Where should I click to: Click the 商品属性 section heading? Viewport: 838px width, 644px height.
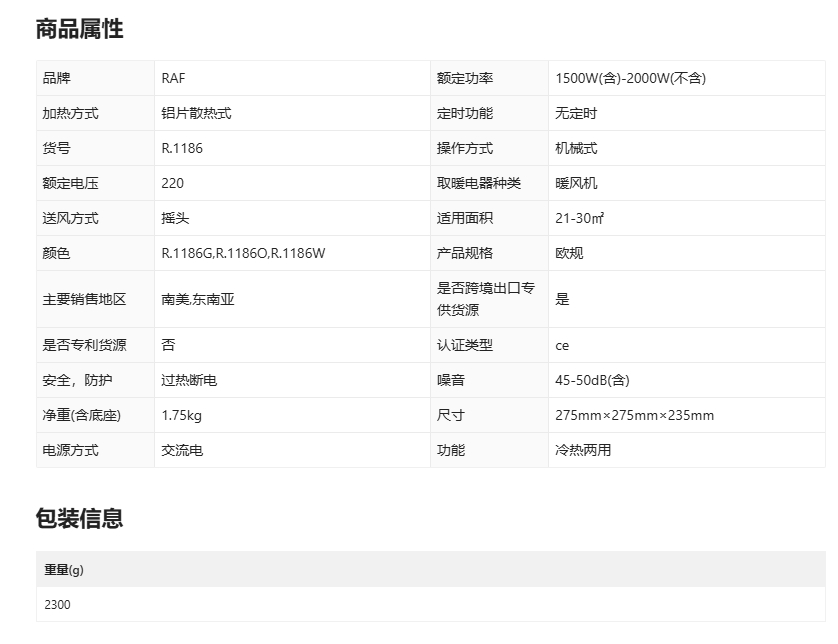pos(79,29)
